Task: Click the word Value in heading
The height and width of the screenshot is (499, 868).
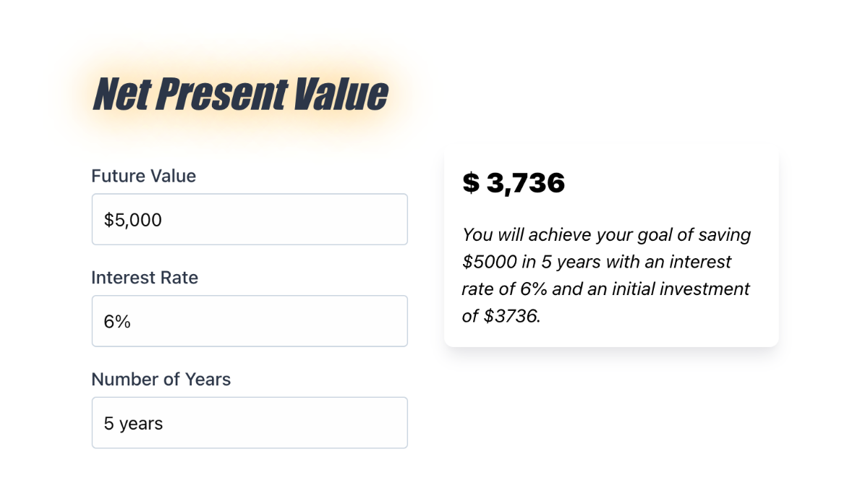Action: tap(341, 94)
